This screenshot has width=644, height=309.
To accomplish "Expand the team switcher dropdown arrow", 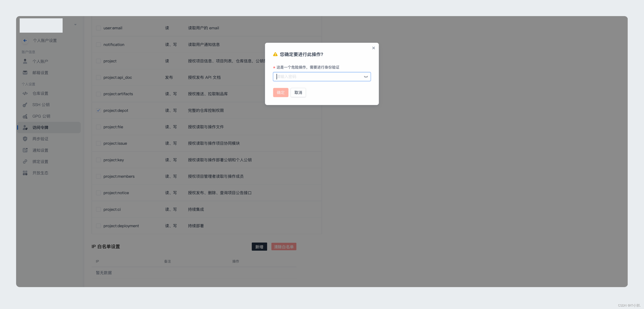I will click(75, 25).
